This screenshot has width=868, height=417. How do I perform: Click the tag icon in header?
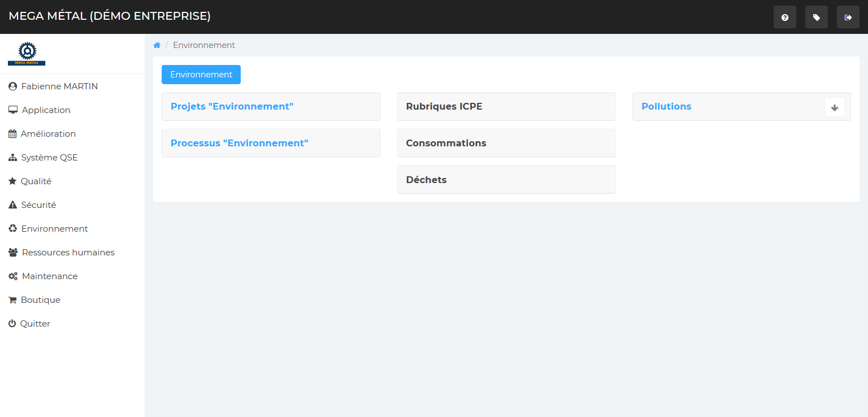816,18
